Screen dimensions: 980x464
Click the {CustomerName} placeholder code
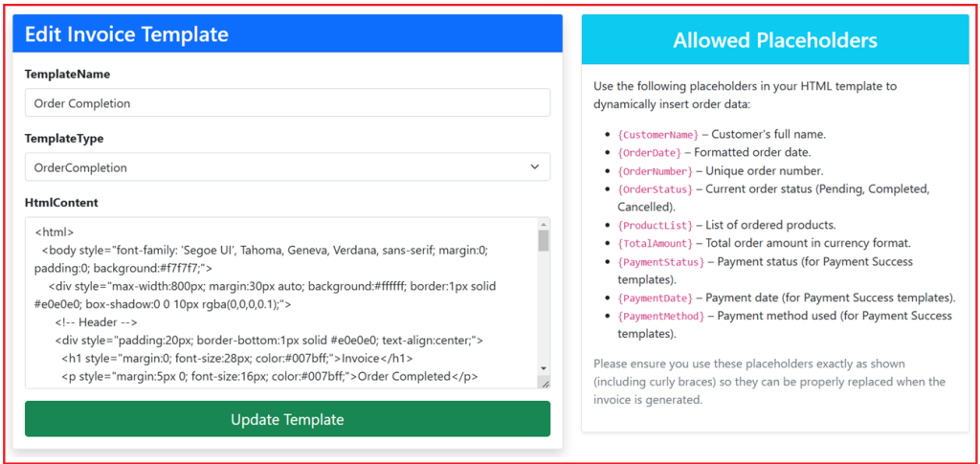(658, 135)
